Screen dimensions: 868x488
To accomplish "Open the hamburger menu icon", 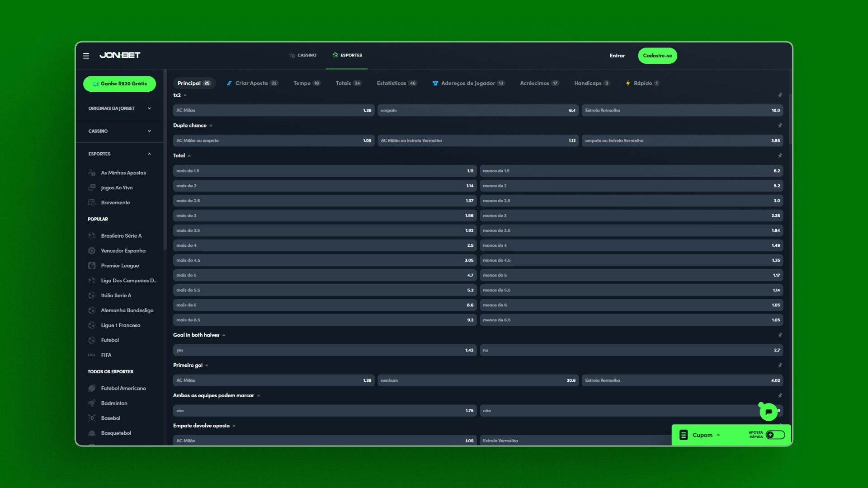I will pos(86,56).
